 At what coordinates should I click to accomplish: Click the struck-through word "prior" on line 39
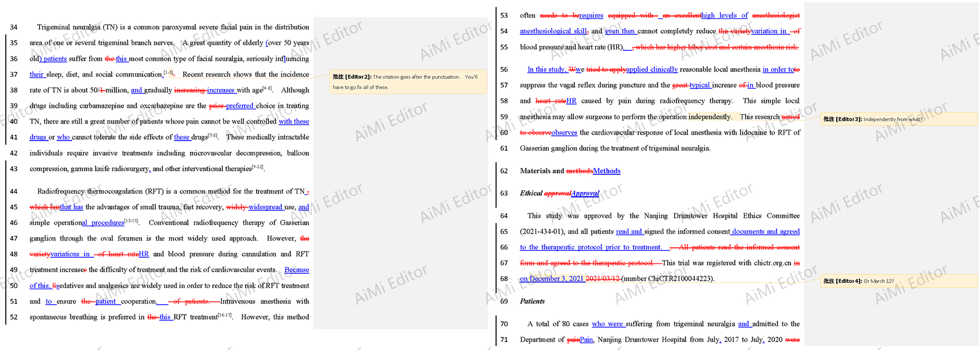click(216, 105)
